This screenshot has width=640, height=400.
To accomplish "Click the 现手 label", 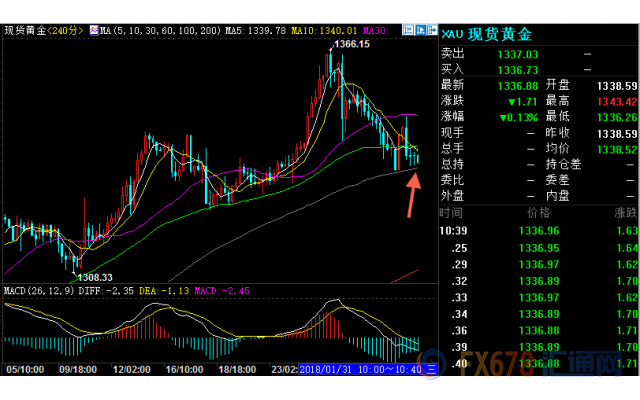I will pyautogui.click(x=452, y=133).
